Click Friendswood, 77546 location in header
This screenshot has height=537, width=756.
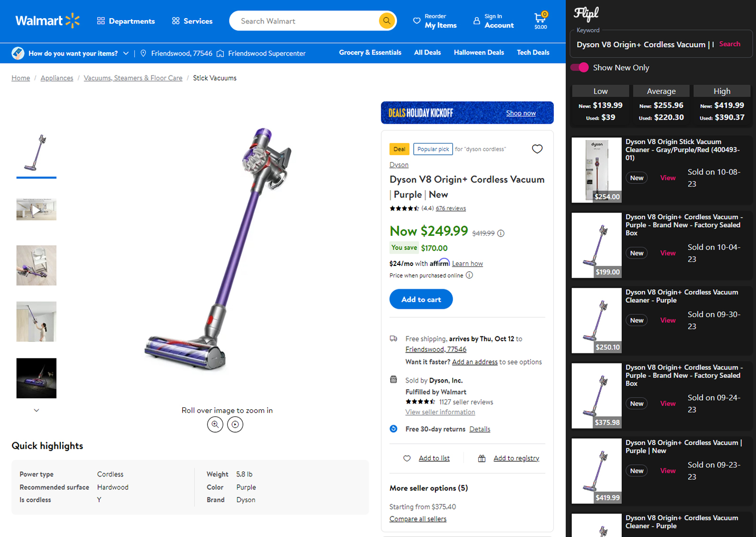[176, 53]
